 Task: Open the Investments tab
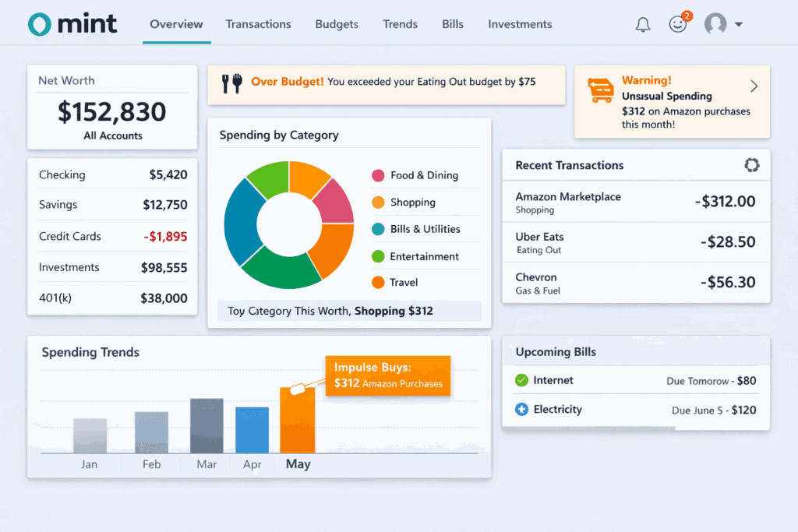[x=520, y=24]
